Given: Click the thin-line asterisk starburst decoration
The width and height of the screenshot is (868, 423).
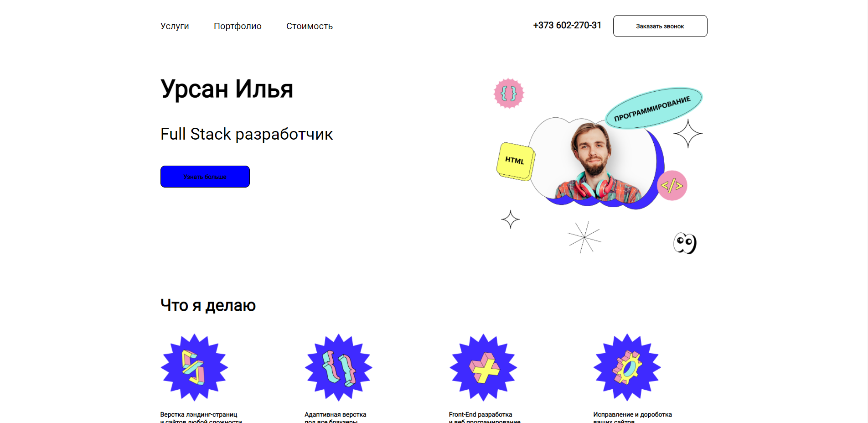Looking at the screenshot, I should tap(584, 237).
